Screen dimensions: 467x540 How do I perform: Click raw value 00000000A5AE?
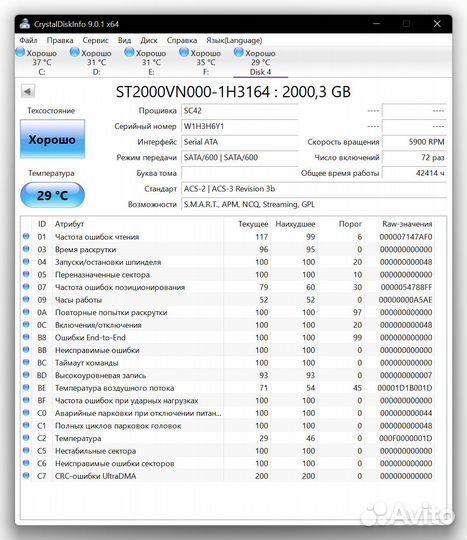[x=405, y=300]
